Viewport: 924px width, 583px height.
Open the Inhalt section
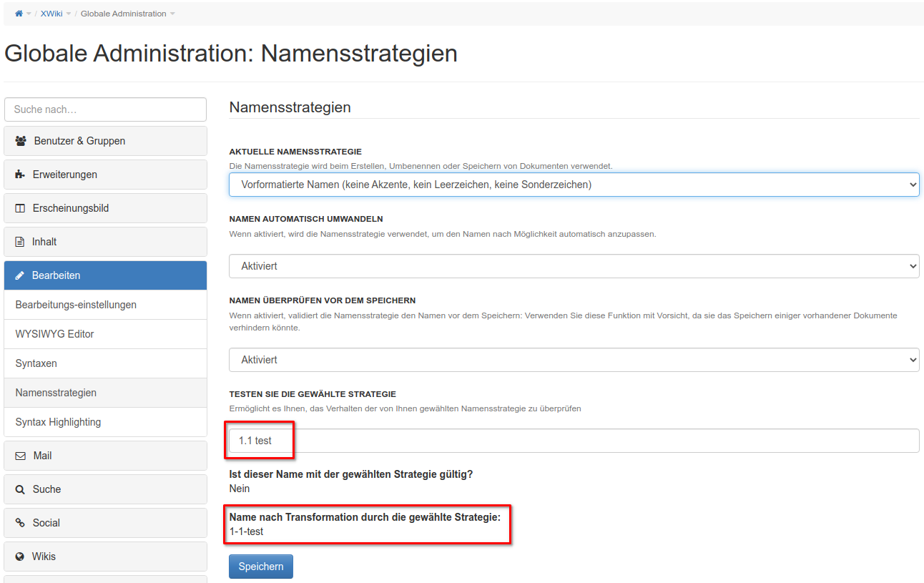(105, 242)
